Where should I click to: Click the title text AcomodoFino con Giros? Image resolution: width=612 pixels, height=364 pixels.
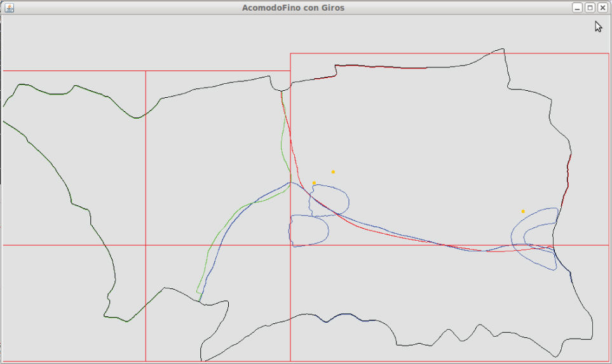pos(293,8)
